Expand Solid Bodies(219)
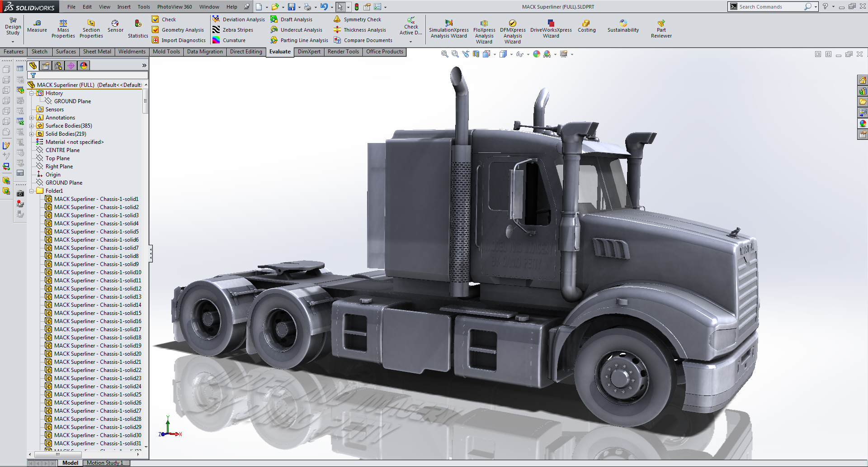868x467 pixels. [x=32, y=134]
